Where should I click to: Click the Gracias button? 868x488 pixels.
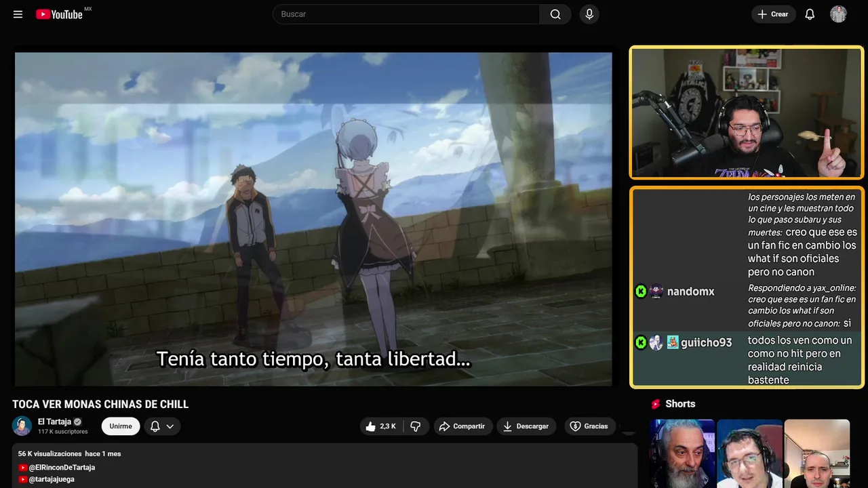coord(589,426)
